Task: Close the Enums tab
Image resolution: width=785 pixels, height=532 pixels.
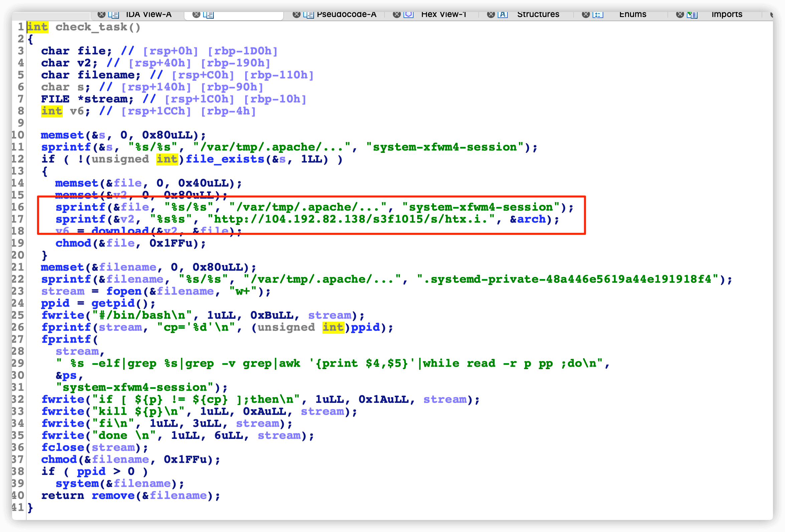Action: [586, 14]
